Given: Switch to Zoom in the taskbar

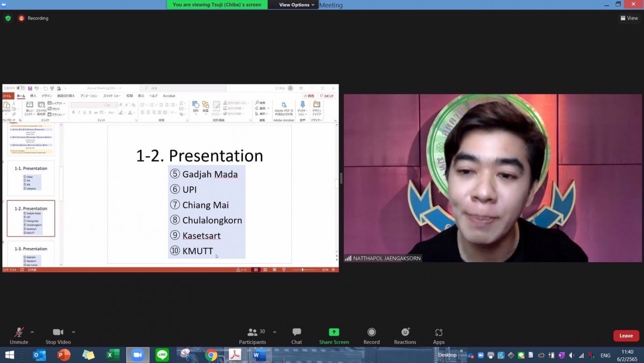Looking at the screenshot, I should (137, 355).
